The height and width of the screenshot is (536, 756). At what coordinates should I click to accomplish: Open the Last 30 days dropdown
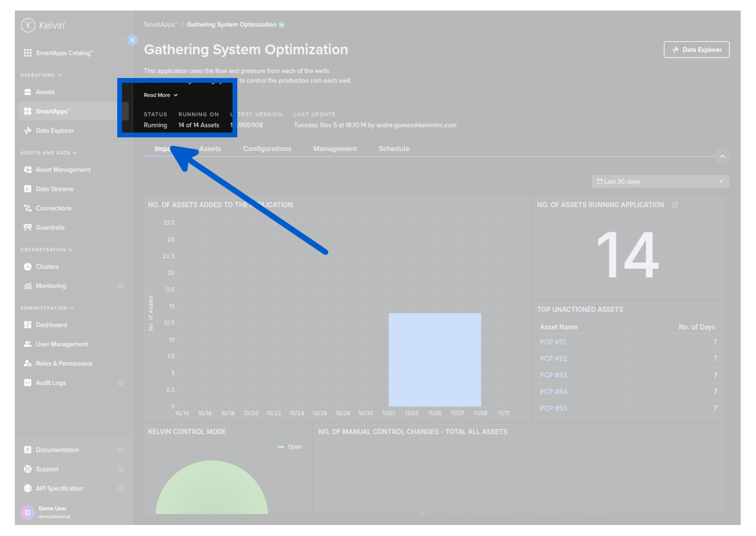click(660, 182)
